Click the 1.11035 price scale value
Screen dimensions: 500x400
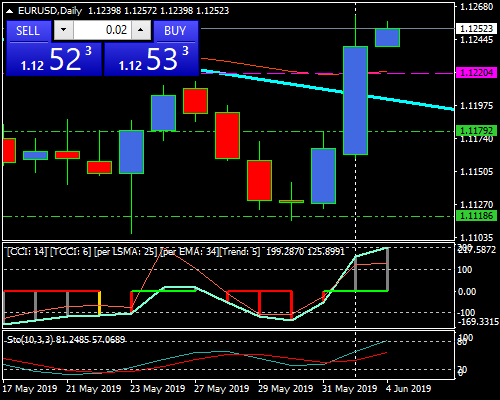[476, 238]
